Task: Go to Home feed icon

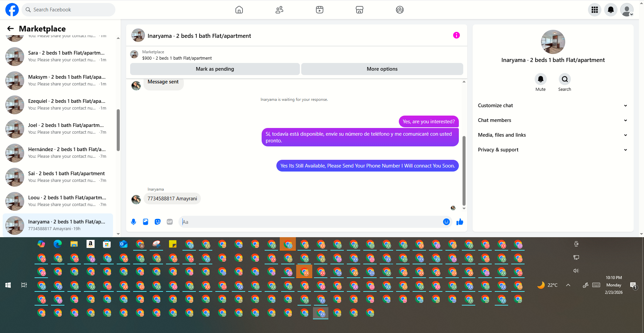Action: tap(239, 10)
